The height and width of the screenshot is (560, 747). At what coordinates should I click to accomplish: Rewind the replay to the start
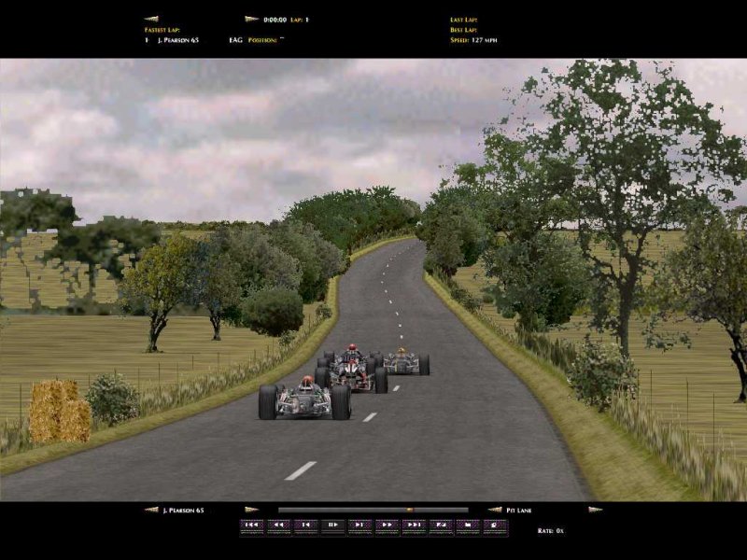(x=252, y=526)
